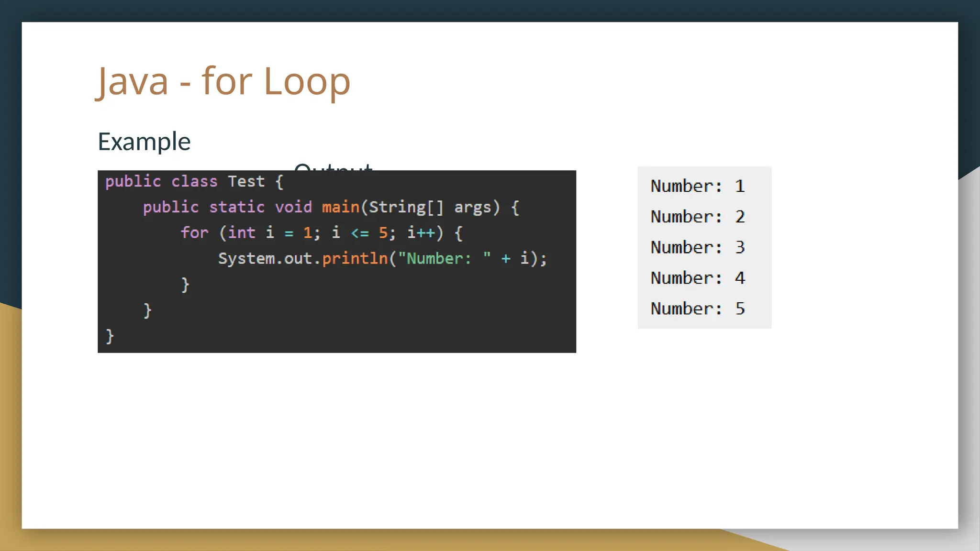Click output line 'Number: 4'
This screenshot has height=551, width=980.
tap(697, 278)
